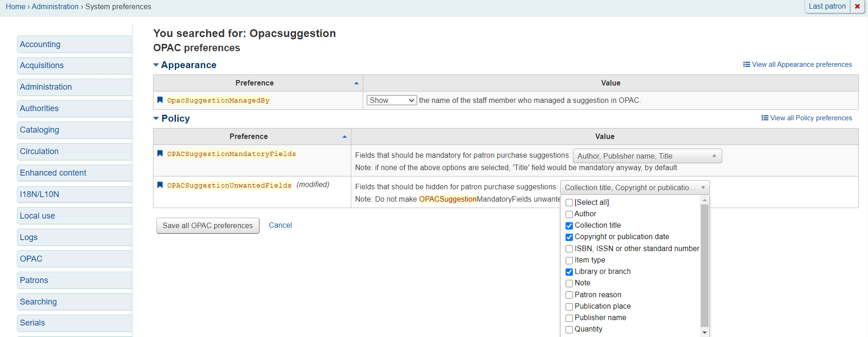868x337 pixels.
Task: Close the unwanted fields multiselect dropdown
Action: coord(635,187)
